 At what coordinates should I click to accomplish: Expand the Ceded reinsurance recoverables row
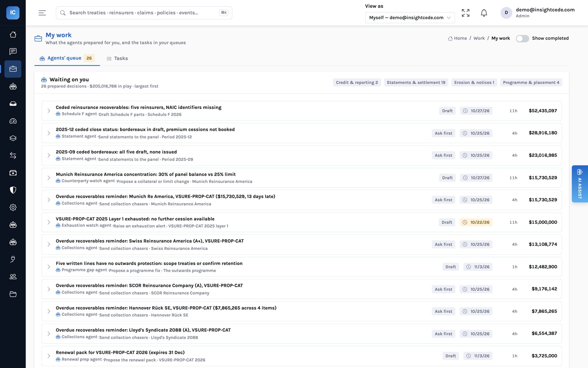pyautogui.click(x=49, y=111)
